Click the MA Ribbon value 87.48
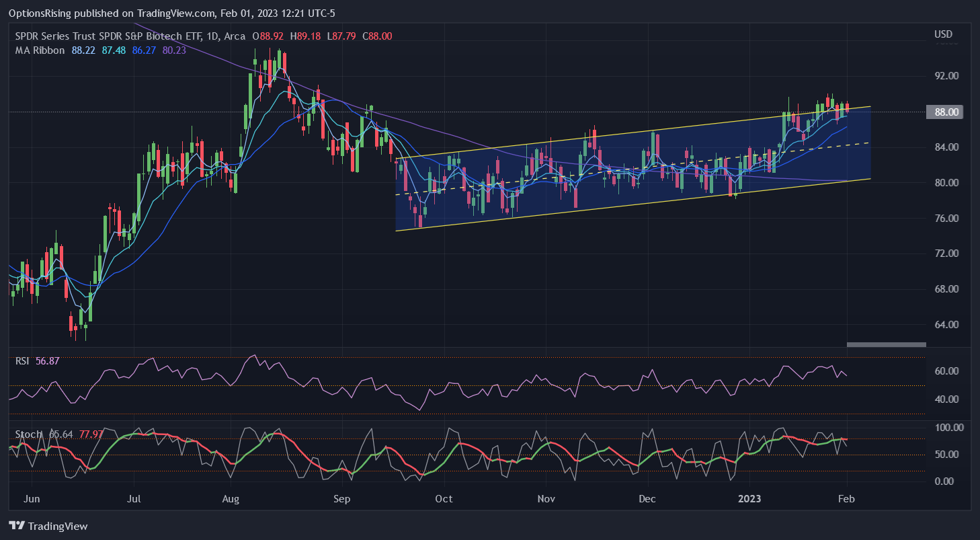Viewport: 980px width, 540px height. click(x=114, y=50)
